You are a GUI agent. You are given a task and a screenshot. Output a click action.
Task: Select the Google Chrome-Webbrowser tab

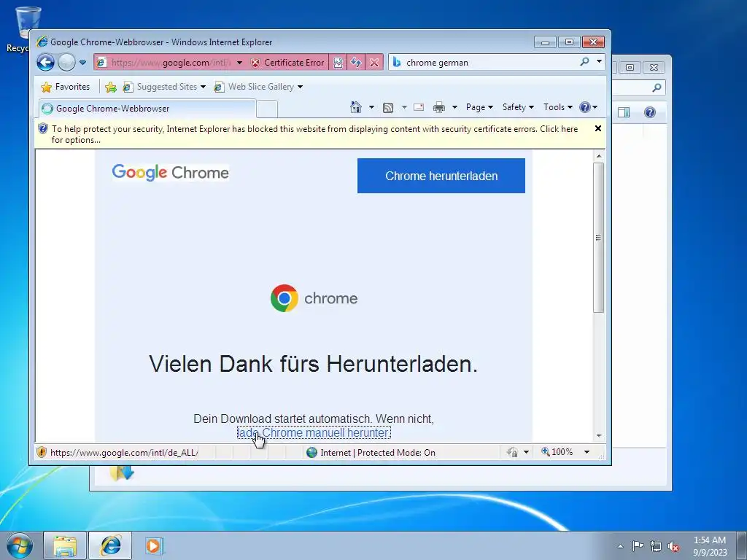147,109
